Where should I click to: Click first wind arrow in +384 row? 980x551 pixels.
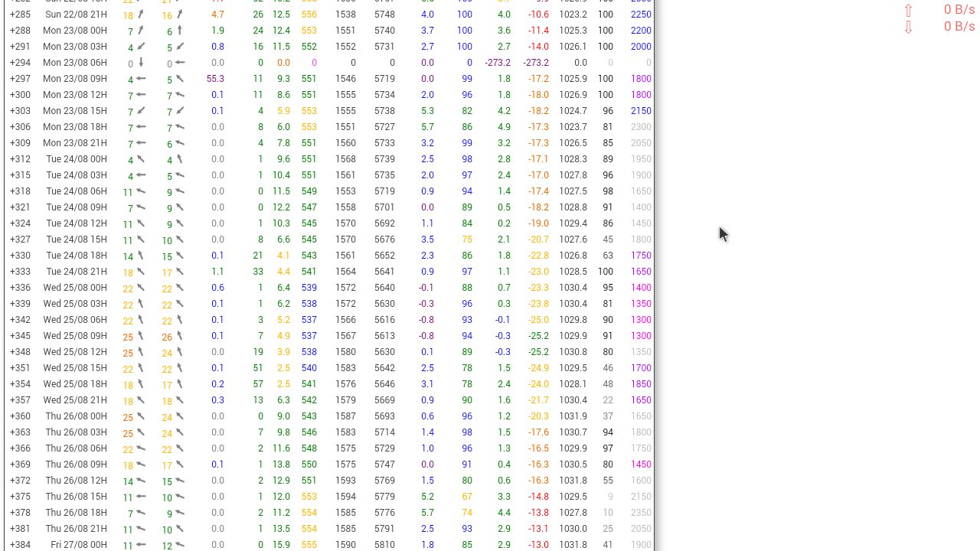coord(141,545)
